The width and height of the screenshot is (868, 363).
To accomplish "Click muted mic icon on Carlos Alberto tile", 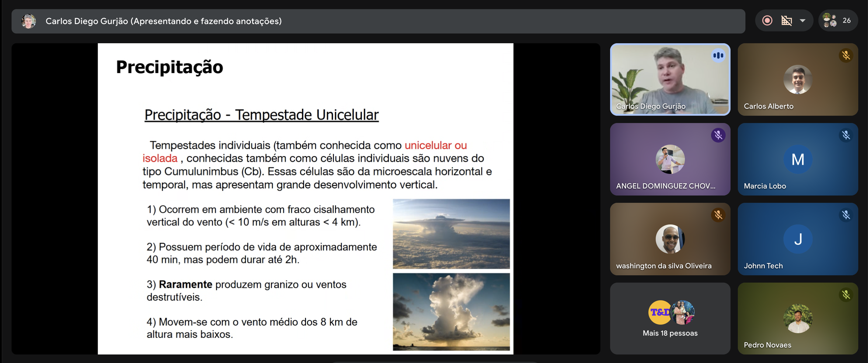I will 846,55.
